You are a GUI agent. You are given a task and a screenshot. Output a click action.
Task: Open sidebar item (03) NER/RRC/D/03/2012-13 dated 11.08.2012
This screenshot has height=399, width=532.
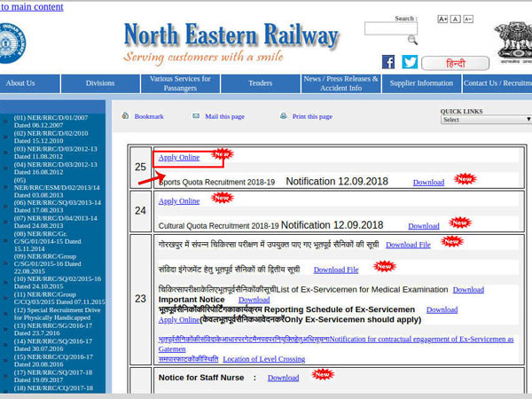pos(56,153)
